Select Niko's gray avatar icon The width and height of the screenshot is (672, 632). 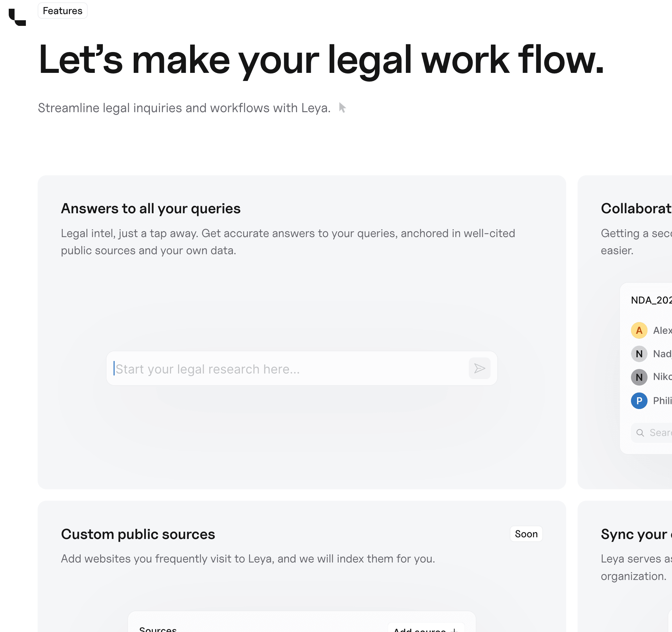pyautogui.click(x=639, y=377)
